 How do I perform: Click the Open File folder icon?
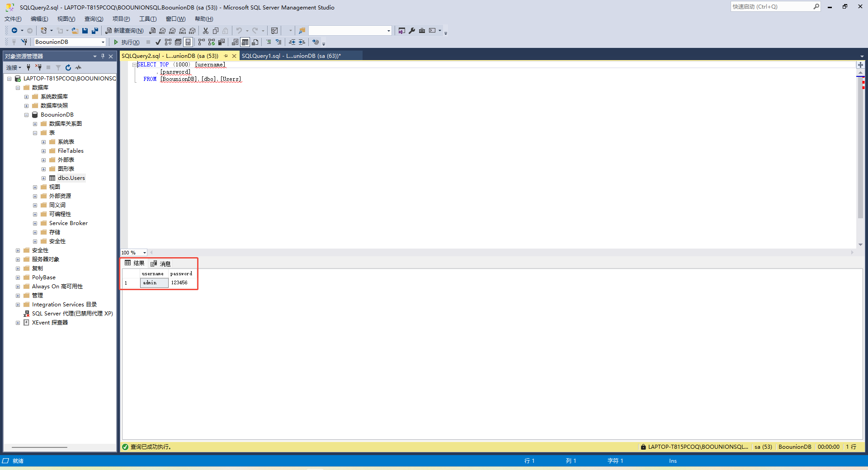pyautogui.click(x=75, y=31)
